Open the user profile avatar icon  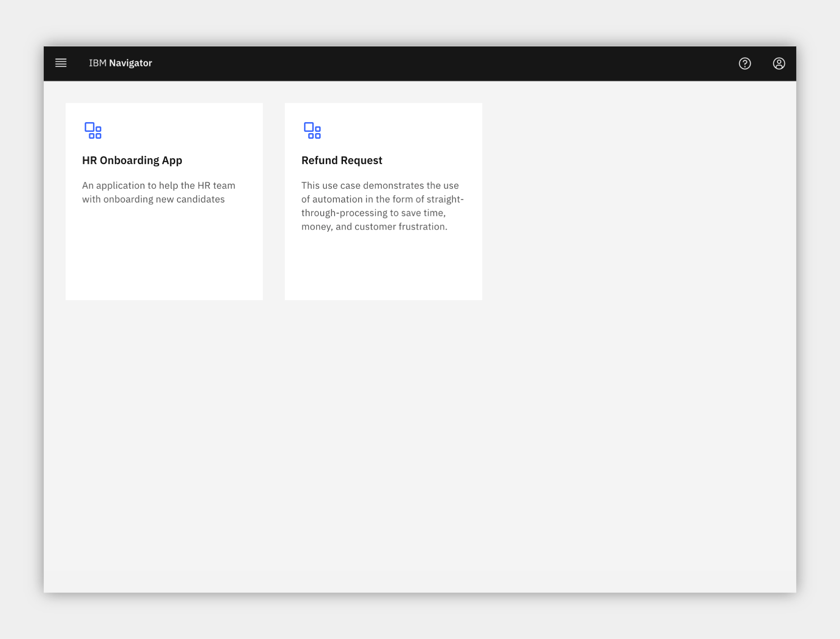(779, 63)
